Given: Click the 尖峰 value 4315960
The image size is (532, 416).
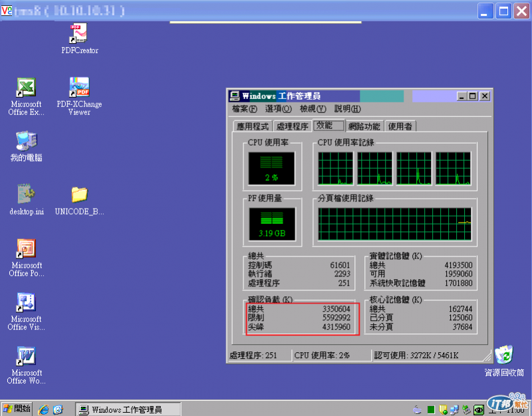Looking at the screenshot, I should point(336,327).
